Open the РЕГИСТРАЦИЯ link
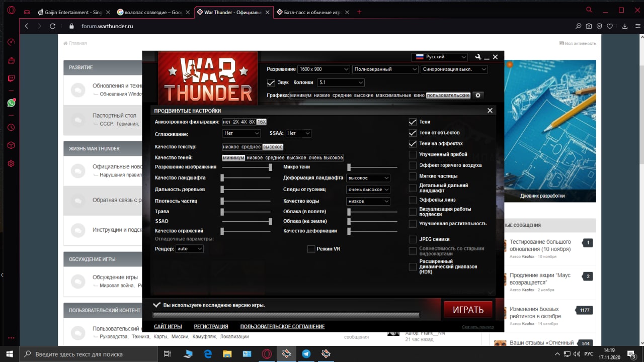The width and height of the screenshot is (644, 362). point(211,326)
